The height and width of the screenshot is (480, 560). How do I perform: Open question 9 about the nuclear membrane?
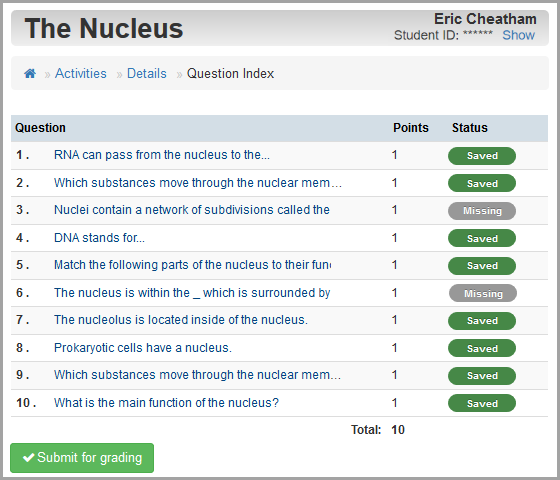(198, 375)
